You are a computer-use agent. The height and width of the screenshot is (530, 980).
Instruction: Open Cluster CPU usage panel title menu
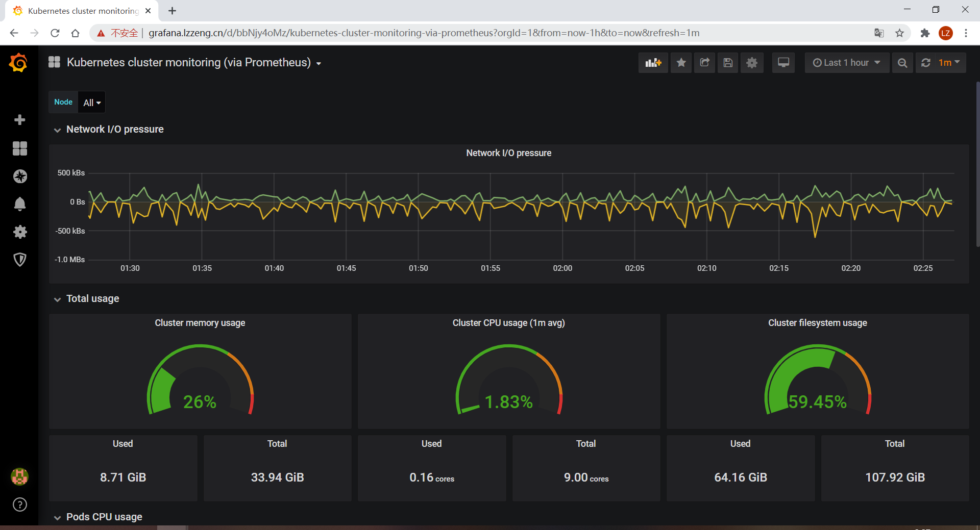pos(508,323)
